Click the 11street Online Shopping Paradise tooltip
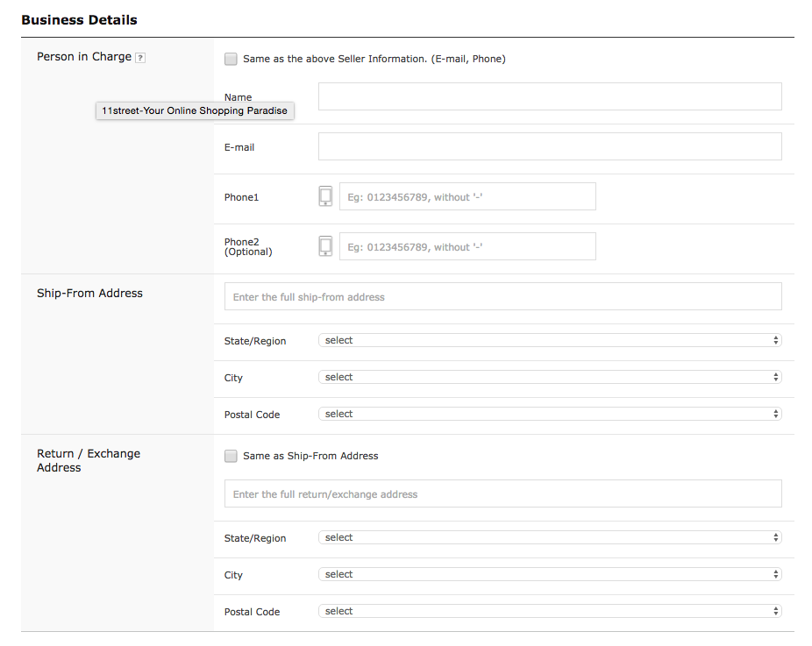 click(x=195, y=110)
